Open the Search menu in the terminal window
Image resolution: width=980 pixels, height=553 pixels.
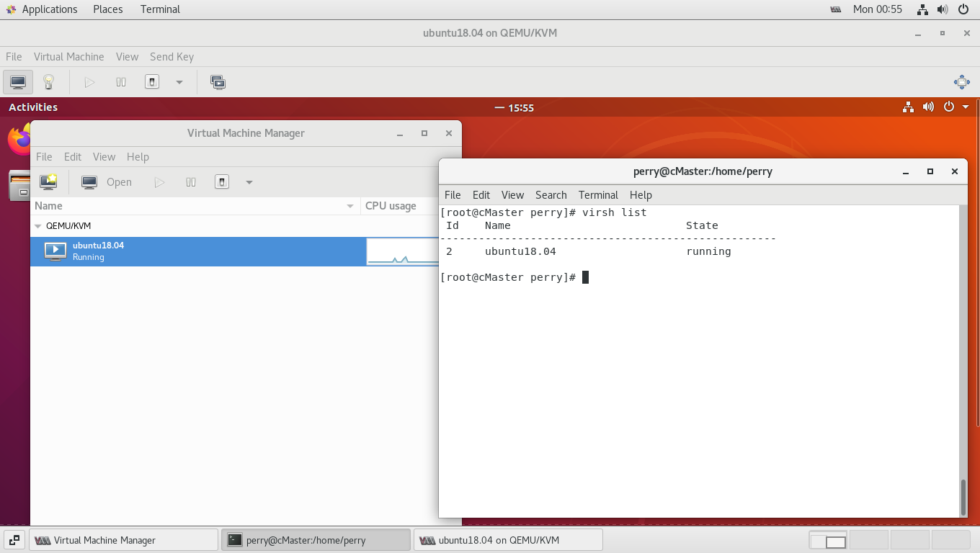[551, 195]
